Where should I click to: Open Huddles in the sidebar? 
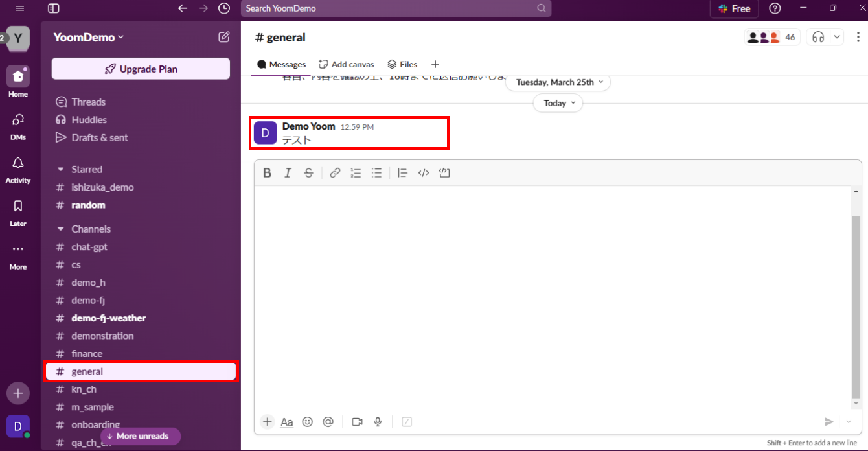pos(141,120)
